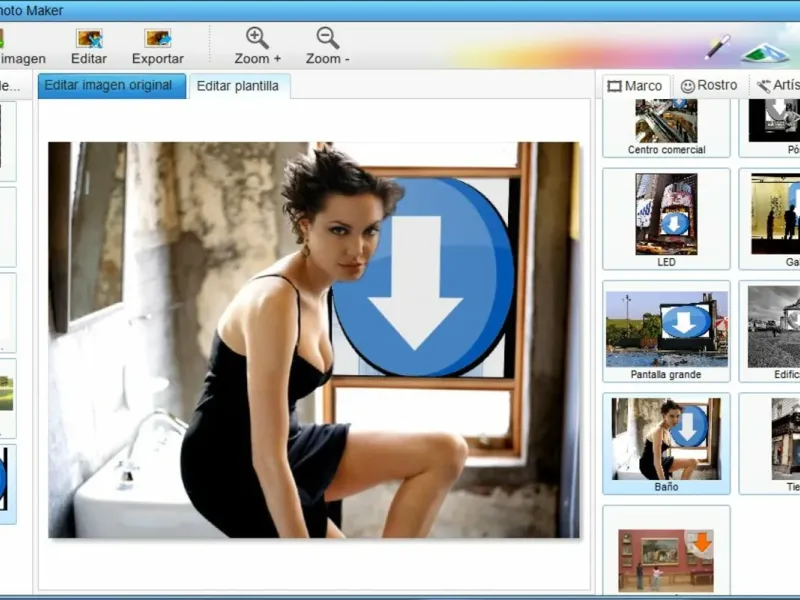Screen dimensions: 800x600
Task: Open the Marco templates tab
Action: (x=635, y=86)
